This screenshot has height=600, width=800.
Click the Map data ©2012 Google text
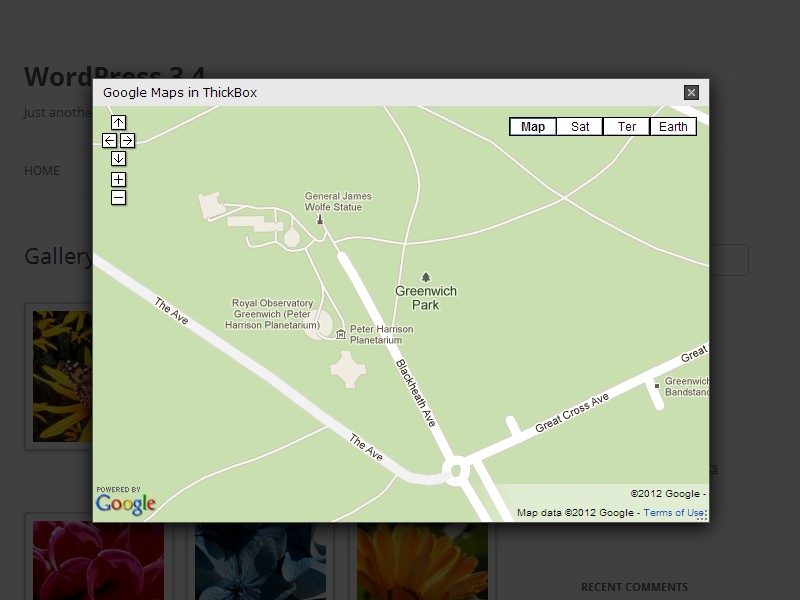click(575, 513)
